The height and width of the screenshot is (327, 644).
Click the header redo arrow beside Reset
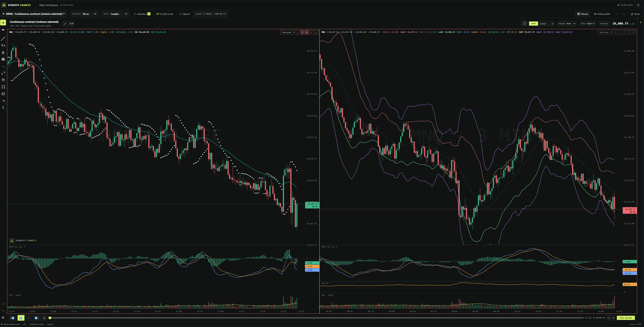coord(624,14)
